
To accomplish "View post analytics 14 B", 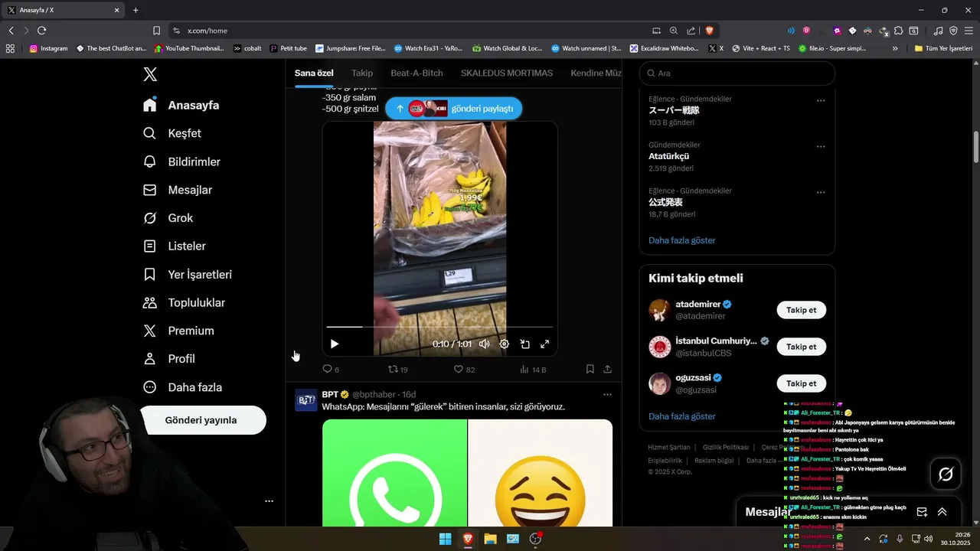I will 533,370.
